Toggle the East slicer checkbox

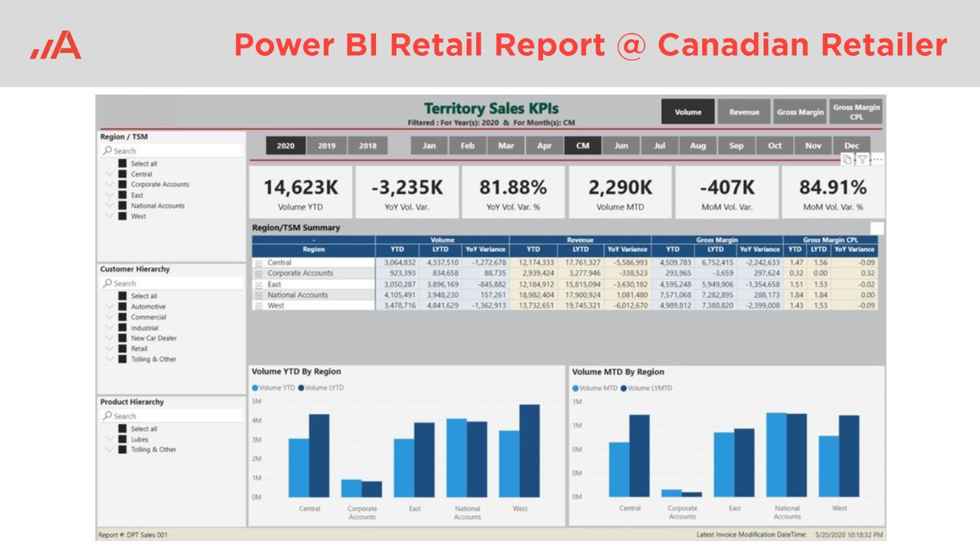click(x=122, y=195)
